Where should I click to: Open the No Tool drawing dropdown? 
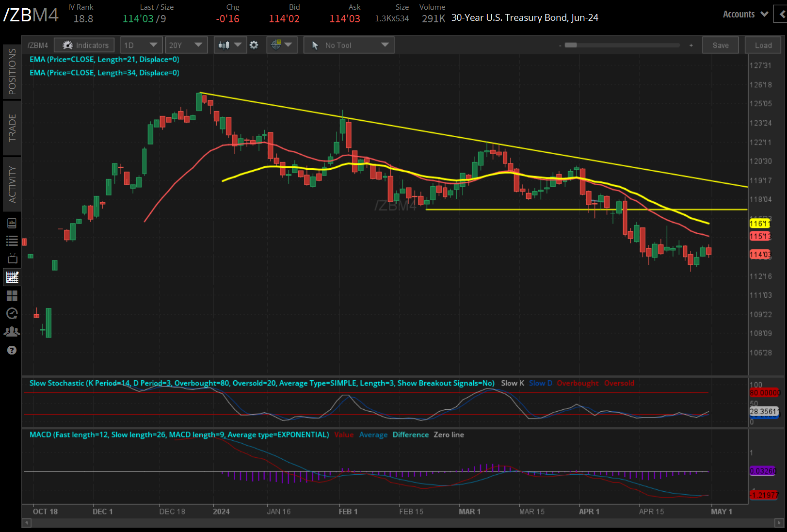coord(349,45)
